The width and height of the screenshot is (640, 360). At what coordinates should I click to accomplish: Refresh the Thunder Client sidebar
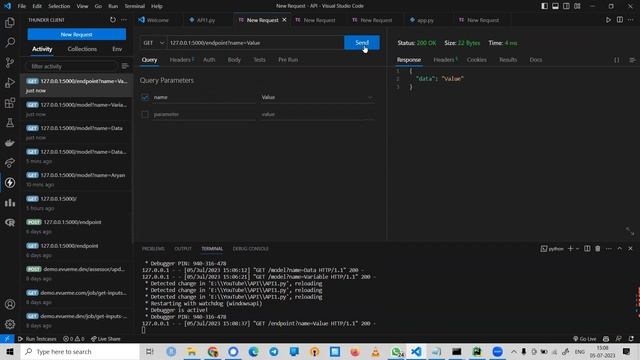(x=113, y=20)
